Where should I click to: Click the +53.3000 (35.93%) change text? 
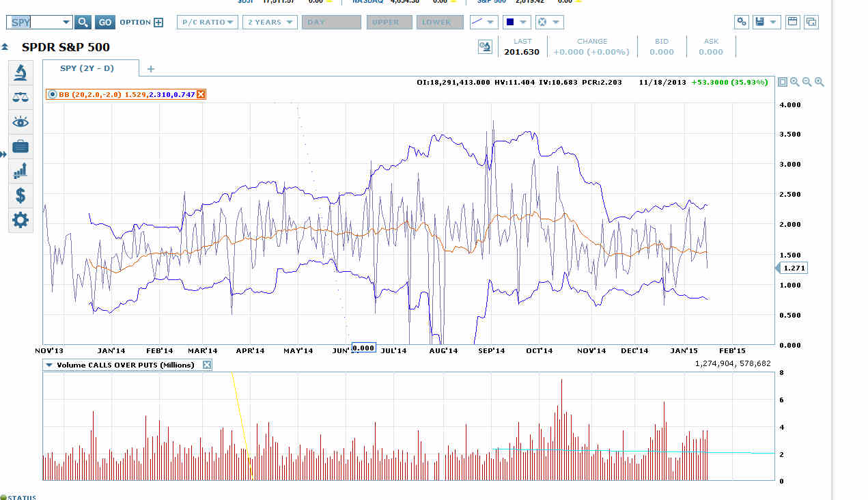pos(729,82)
